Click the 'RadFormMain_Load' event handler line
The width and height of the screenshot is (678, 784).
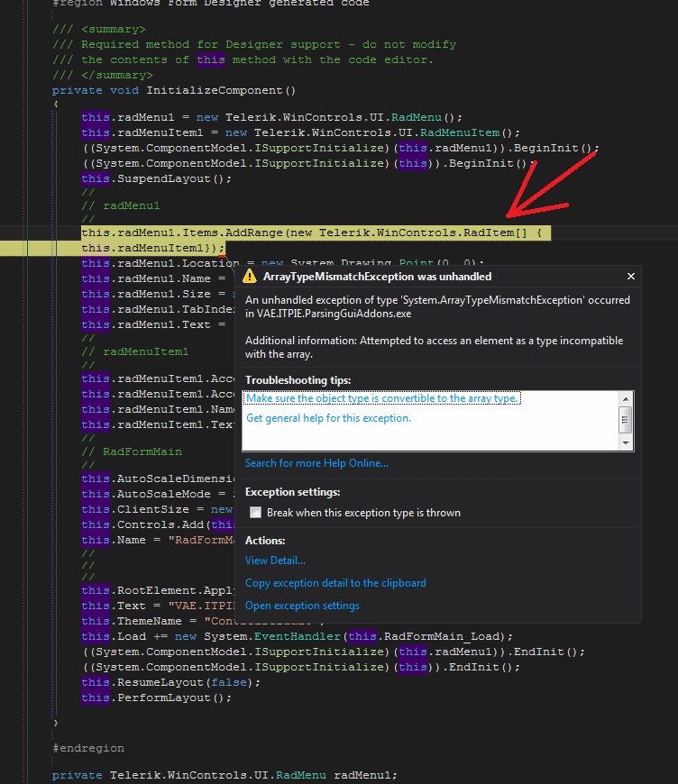[298, 636]
